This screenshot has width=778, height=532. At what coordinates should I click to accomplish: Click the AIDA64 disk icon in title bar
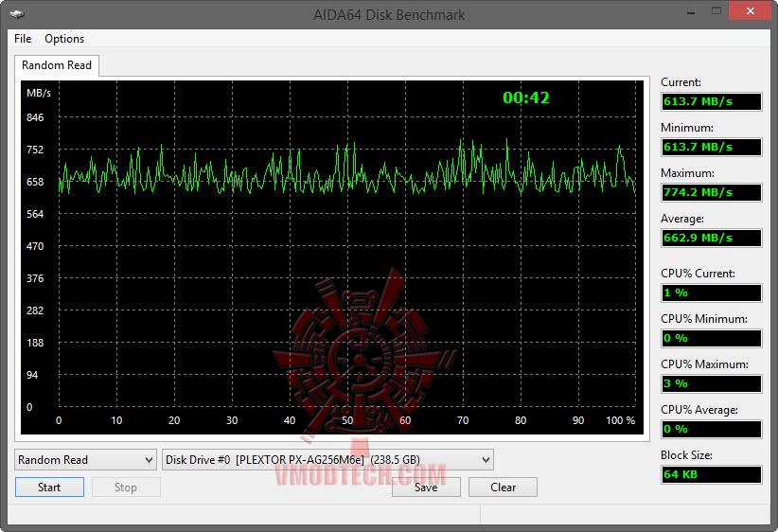[x=17, y=14]
